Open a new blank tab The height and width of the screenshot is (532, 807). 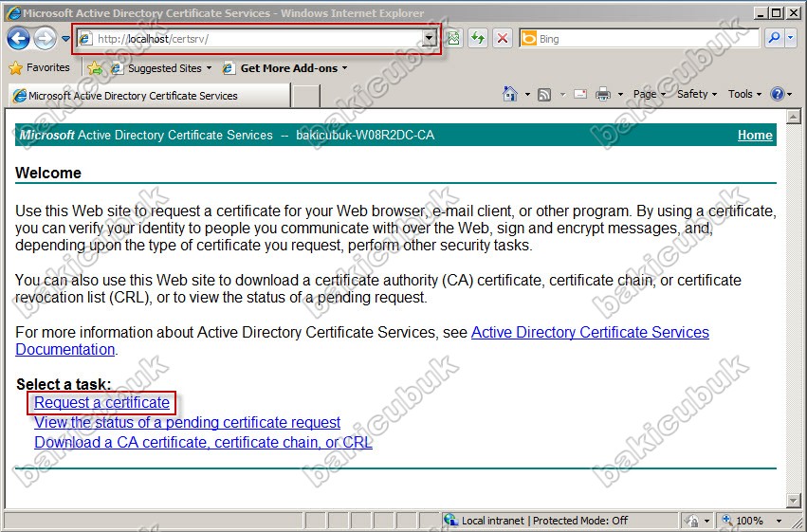[305, 96]
